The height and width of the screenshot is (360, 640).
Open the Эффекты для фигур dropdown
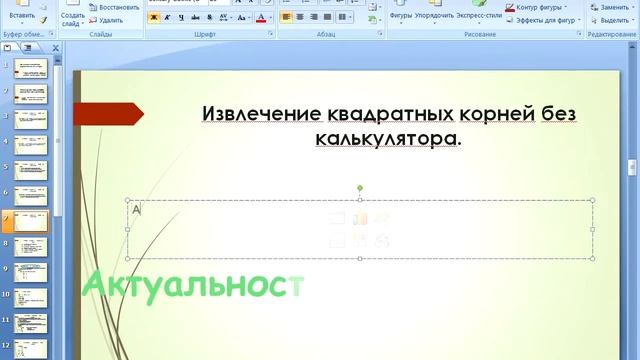point(543,20)
